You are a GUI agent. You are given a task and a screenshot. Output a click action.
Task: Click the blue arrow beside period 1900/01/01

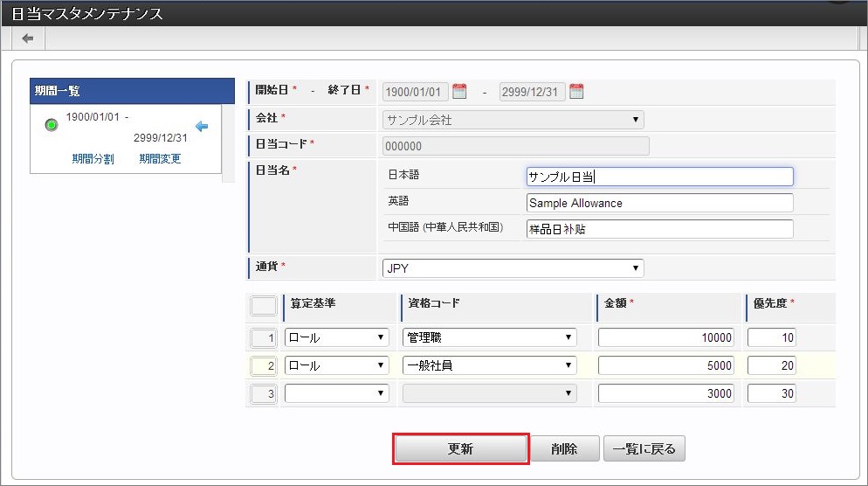202,127
